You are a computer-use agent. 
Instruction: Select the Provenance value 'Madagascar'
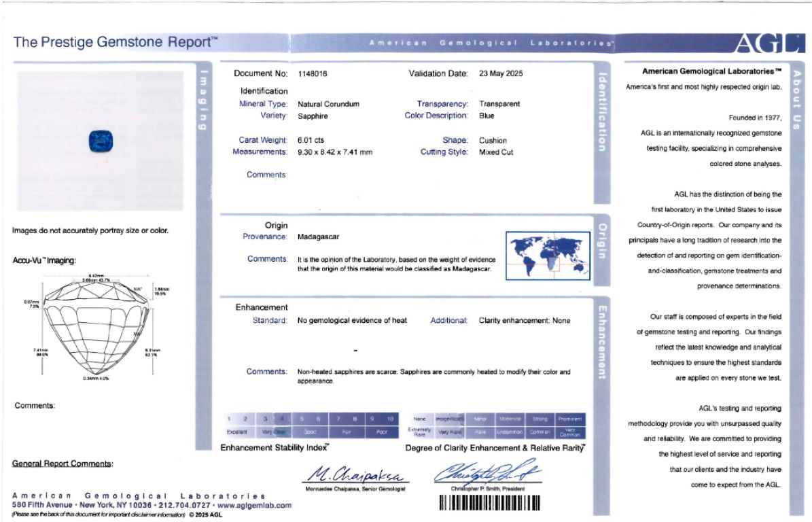click(319, 237)
